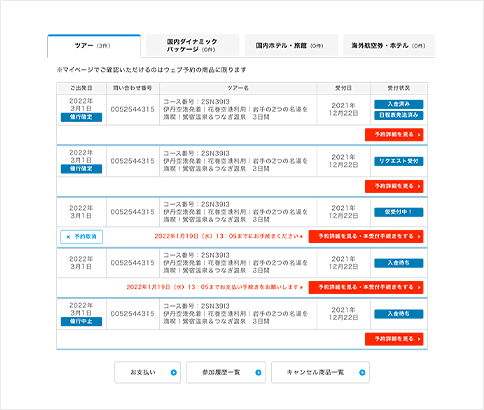Screen dimensions: 484x410
Task: Click inquiry number 0052544315 in the 入金済み row
Action: coord(133,109)
